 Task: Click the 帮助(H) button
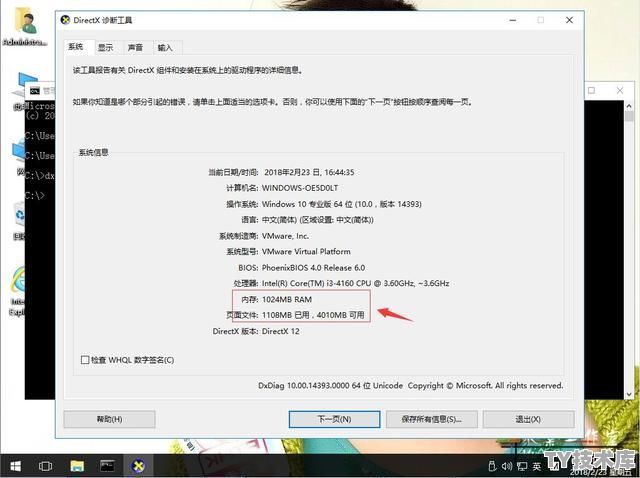point(109,419)
